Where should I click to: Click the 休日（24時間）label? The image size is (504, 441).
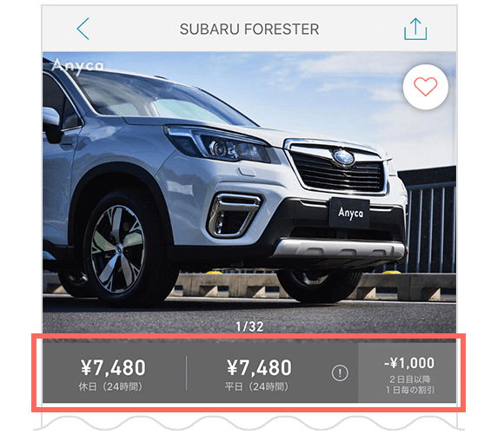[110, 386]
